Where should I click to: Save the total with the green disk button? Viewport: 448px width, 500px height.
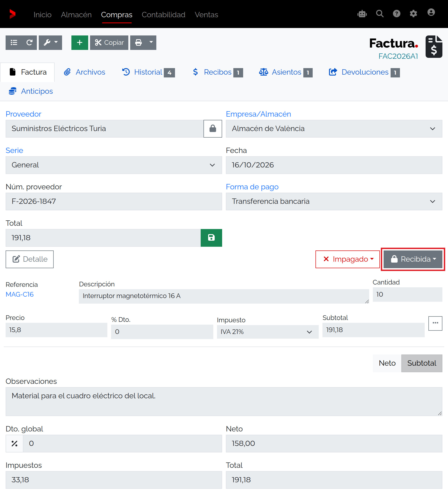tap(211, 238)
